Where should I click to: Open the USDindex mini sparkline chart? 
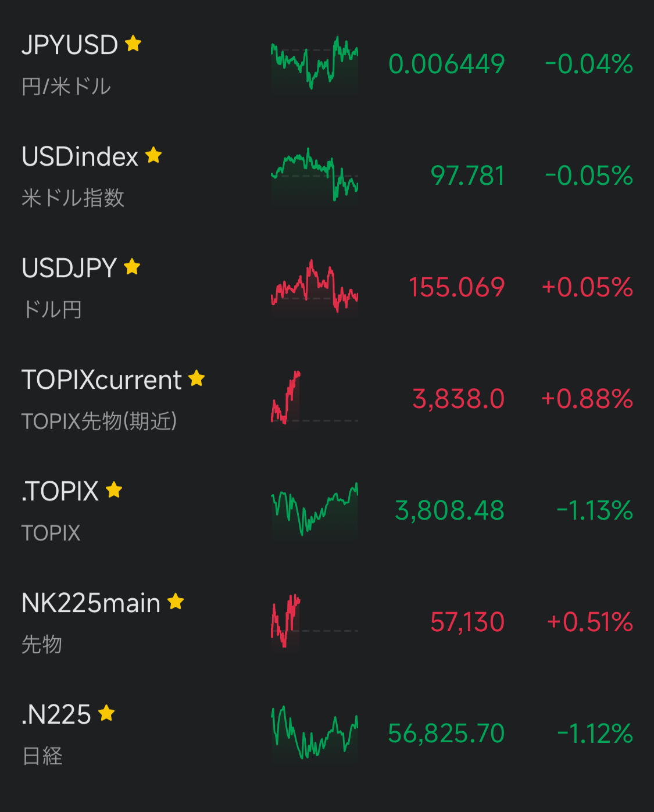coord(315,176)
